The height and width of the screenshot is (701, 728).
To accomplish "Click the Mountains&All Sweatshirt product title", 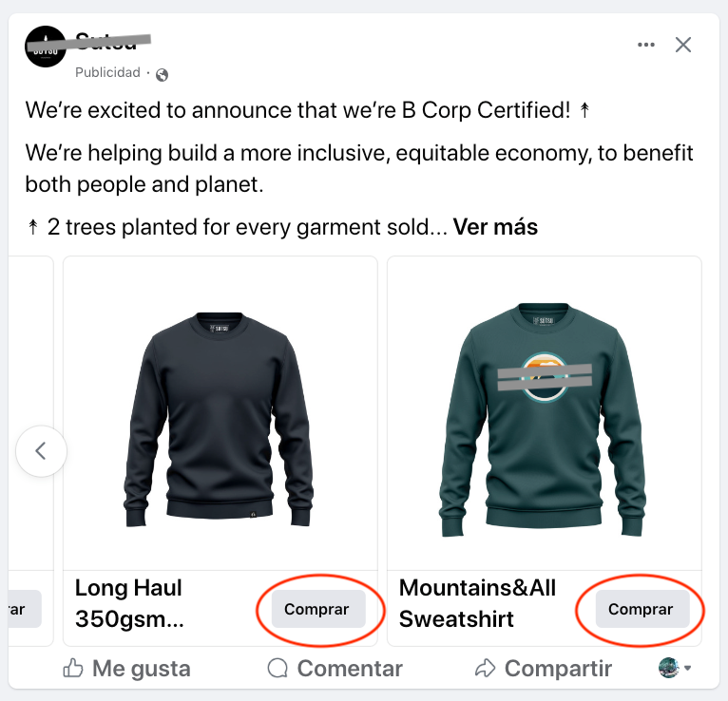I will (477, 603).
